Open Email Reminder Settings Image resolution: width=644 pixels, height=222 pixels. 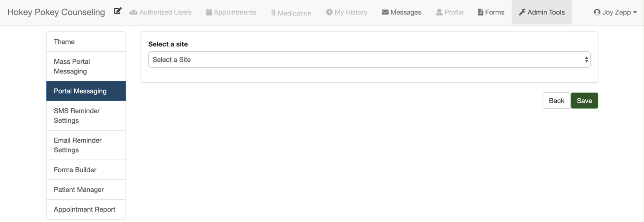pos(86,145)
